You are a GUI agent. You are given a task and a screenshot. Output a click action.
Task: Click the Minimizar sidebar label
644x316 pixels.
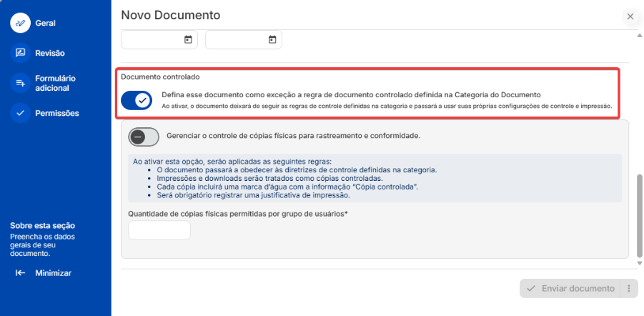tap(53, 273)
